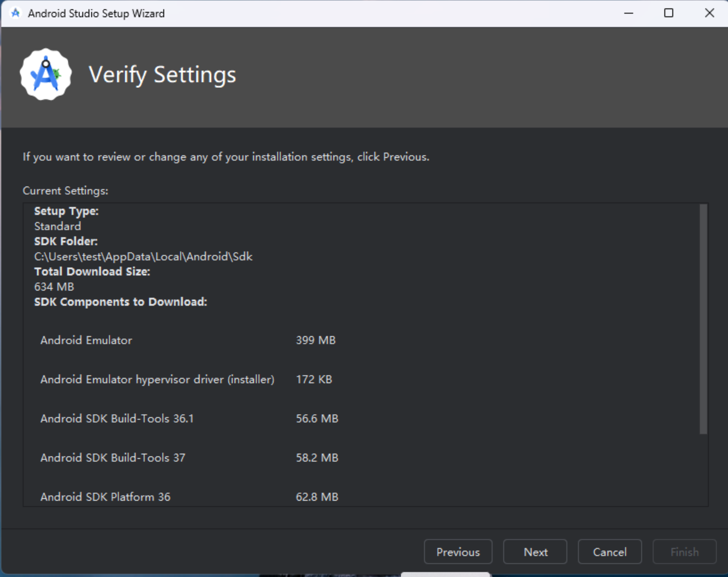Click the '58.2 MB' size value
This screenshot has height=577, width=728.
pos(317,458)
